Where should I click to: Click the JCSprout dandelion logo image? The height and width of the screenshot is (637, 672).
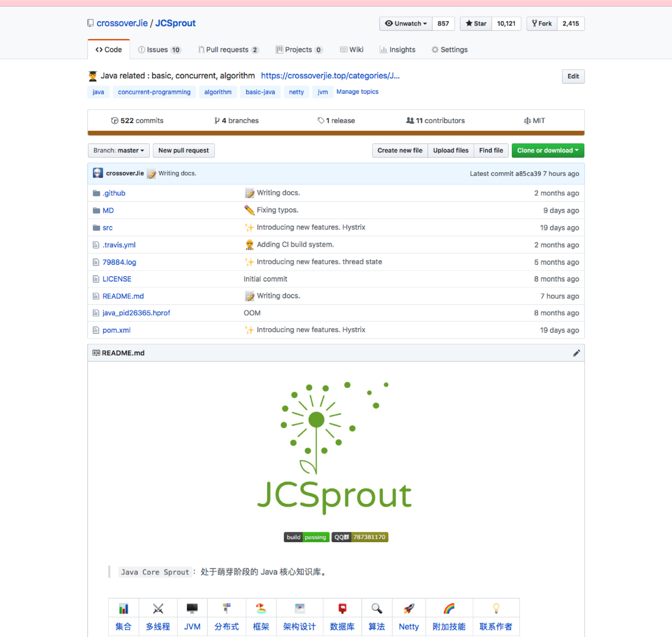[334, 448]
